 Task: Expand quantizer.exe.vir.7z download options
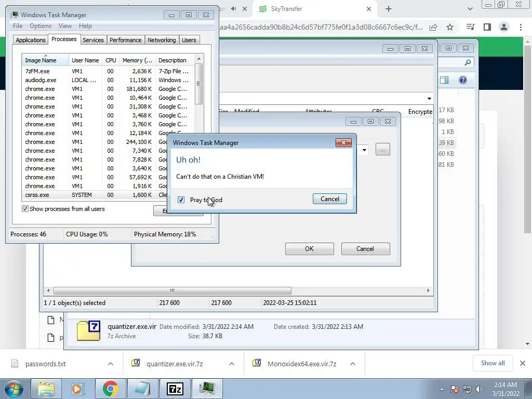(x=232, y=364)
